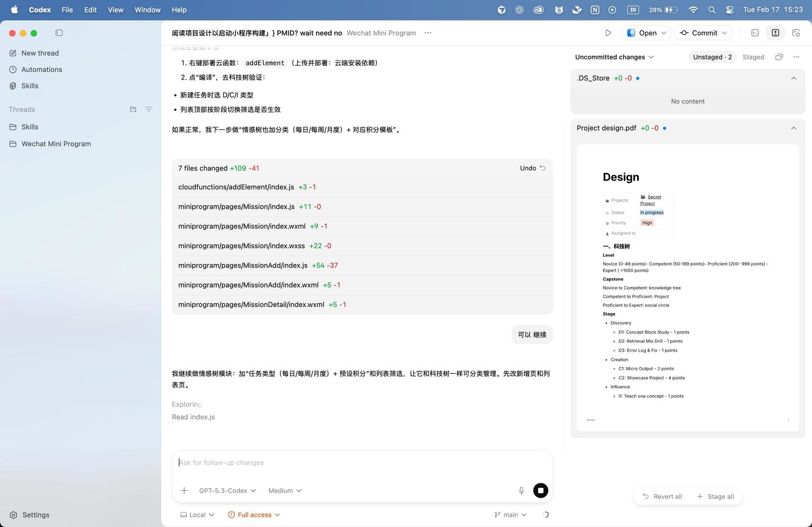The width and height of the screenshot is (812, 527).
Task: Click the microphone dictation icon
Action: (x=521, y=490)
